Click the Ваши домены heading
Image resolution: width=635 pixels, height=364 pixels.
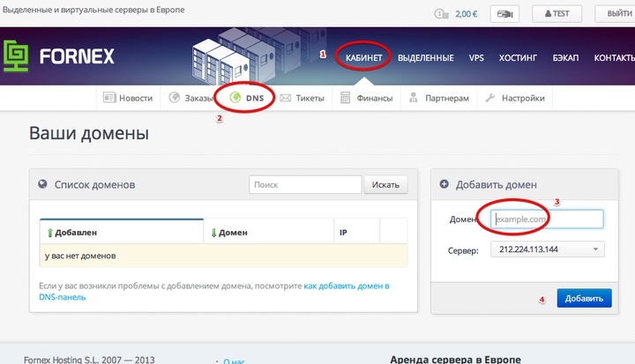click(x=89, y=133)
